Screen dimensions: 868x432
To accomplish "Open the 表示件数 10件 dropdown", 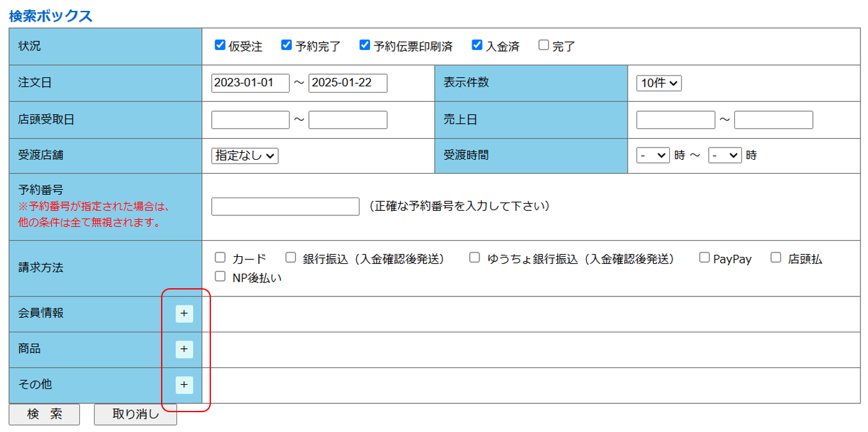I will 659,83.
